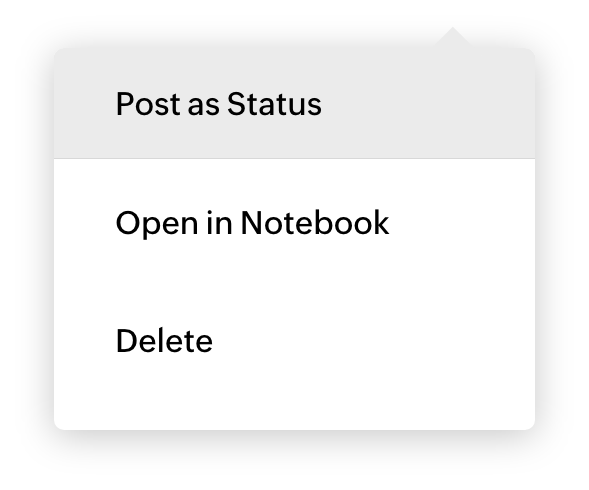The width and height of the screenshot is (589, 490).
Task: Choose Post as Status from the menu
Action: pos(294,104)
